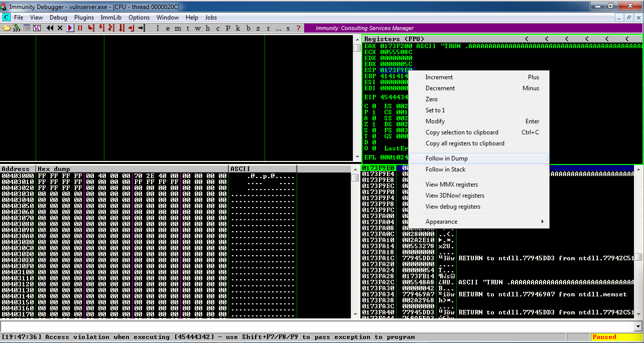Viewport: 644px width, 343px height.
Task: Click the Open file folder icon
Action: pos(7,28)
